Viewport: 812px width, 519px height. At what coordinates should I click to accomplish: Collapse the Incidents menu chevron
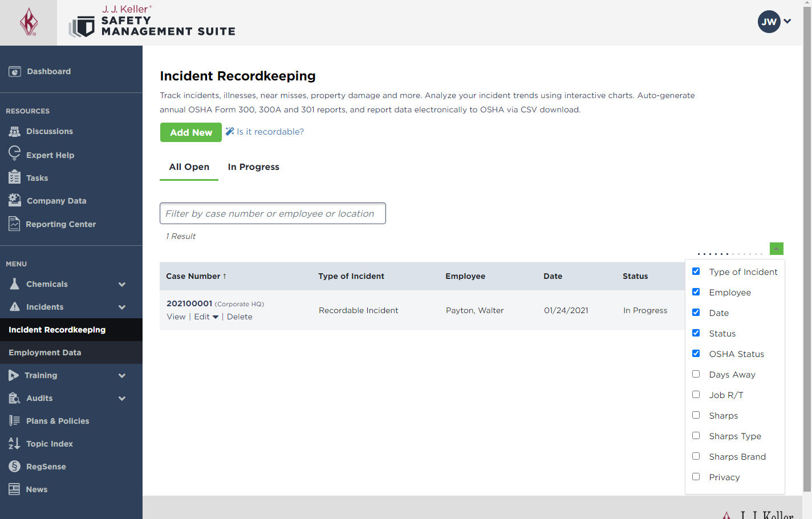click(x=122, y=307)
